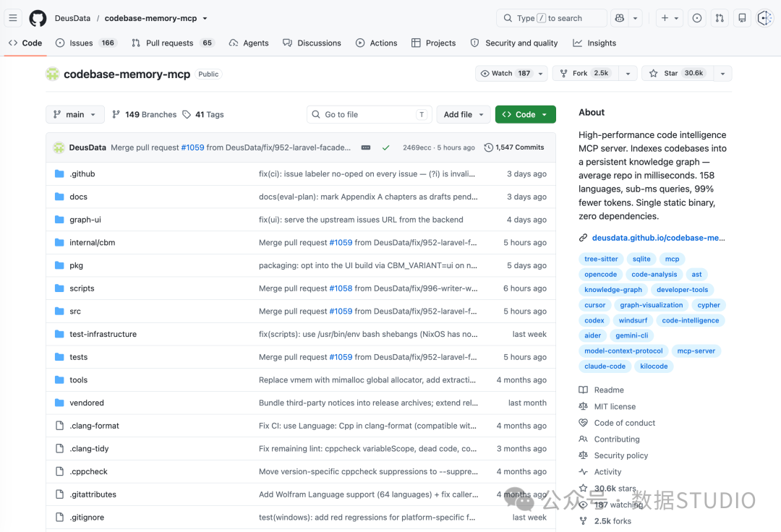Switch to the Pull requests tab
This screenshot has height=532, width=781.
172,43
